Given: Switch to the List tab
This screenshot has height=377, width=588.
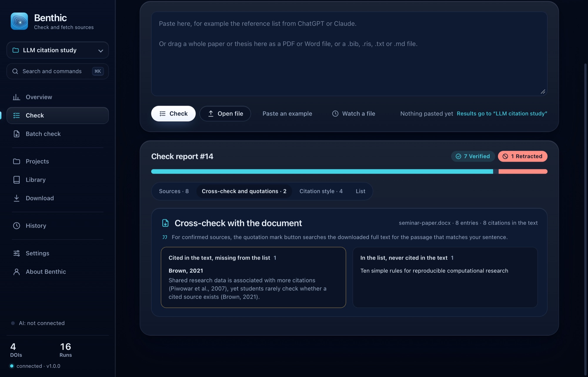Looking at the screenshot, I should pos(360,191).
